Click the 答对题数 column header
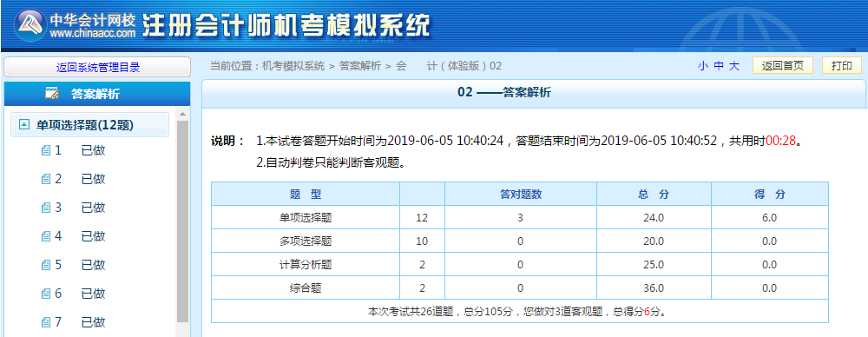Screen dimensions: 868x337 520,194
